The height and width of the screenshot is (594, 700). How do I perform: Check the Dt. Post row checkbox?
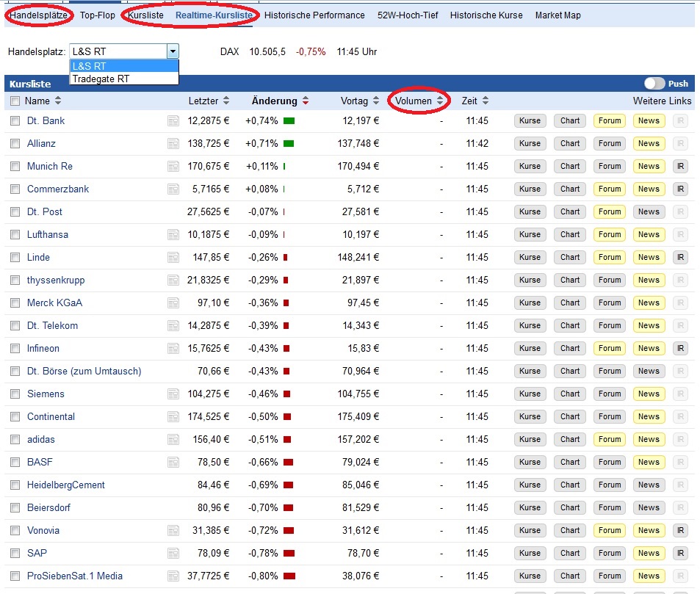15,212
